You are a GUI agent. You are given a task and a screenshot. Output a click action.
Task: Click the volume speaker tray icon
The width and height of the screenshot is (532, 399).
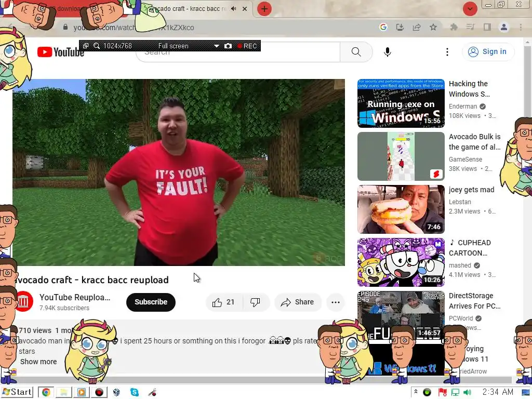[467, 393]
